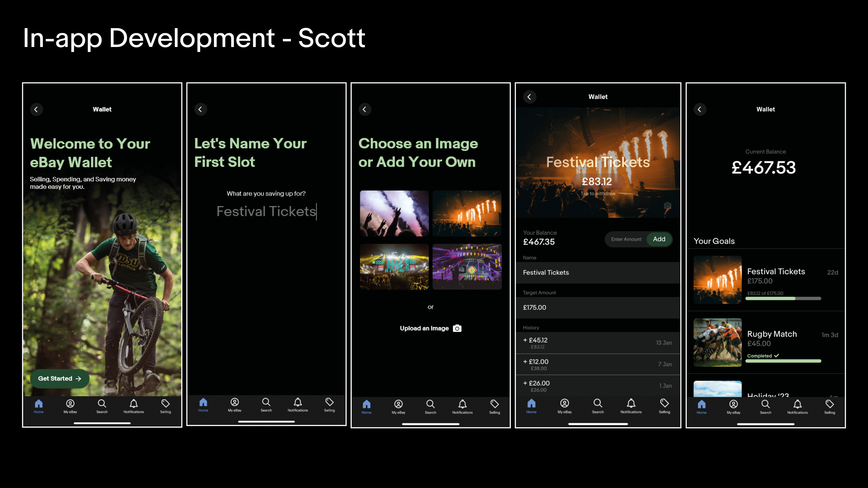Viewport: 868px width, 488px height.
Task: Go back from the Choose an Image screen
Action: pos(365,109)
